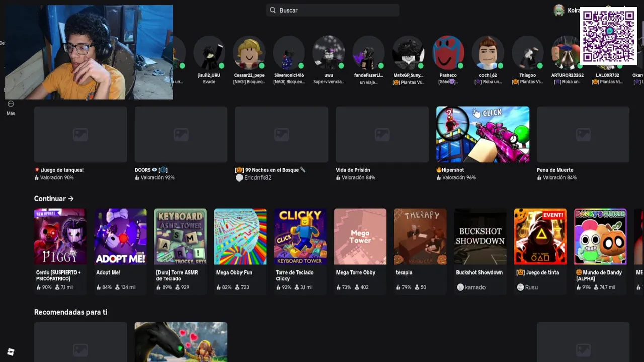Open Mega Torre Obby thumbnail

[360, 236]
